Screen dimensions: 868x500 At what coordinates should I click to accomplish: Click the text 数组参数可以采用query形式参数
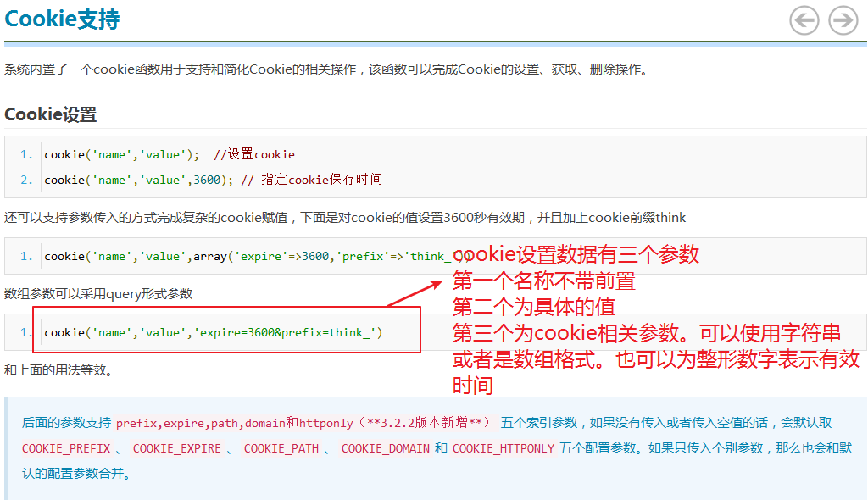point(98,294)
